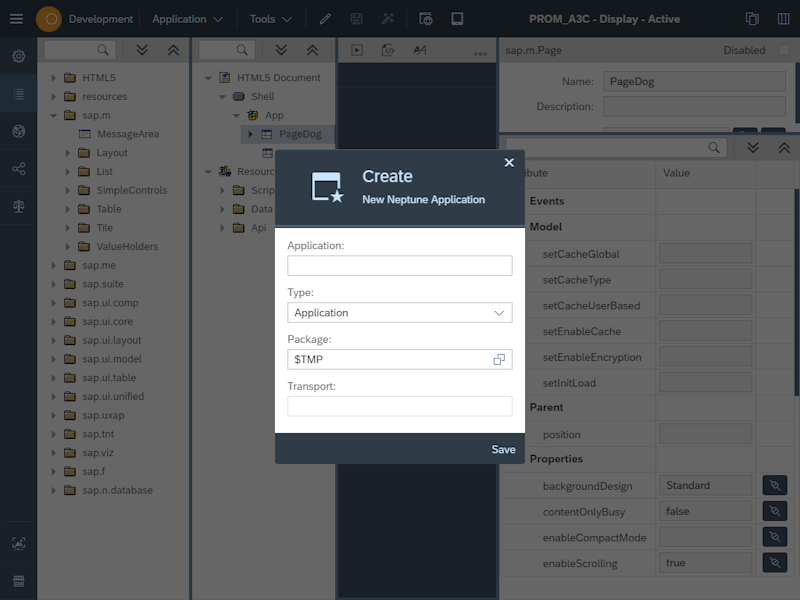Toggle binding for contentOnlyBusy property
This screenshot has width=800, height=600.
(774, 511)
